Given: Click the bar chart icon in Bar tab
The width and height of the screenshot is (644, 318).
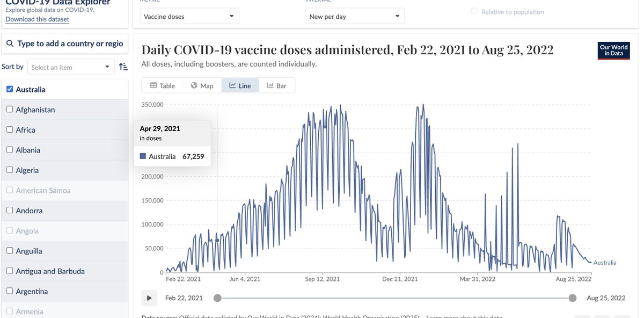Looking at the screenshot, I should (x=270, y=85).
